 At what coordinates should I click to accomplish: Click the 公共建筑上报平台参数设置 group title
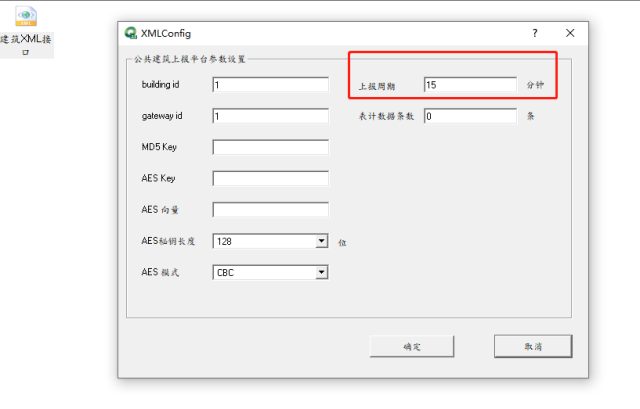click(x=189, y=60)
